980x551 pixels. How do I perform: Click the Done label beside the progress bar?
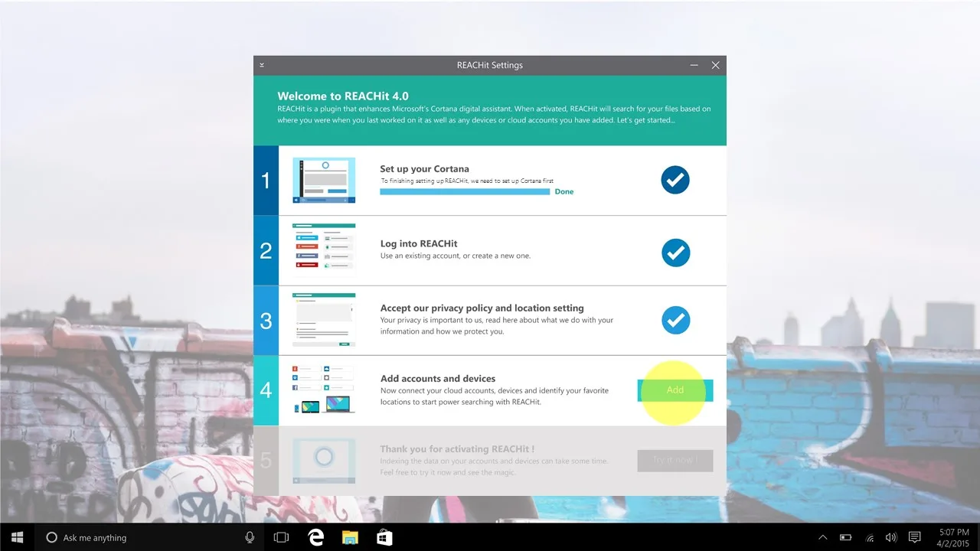pyautogui.click(x=564, y=191)
